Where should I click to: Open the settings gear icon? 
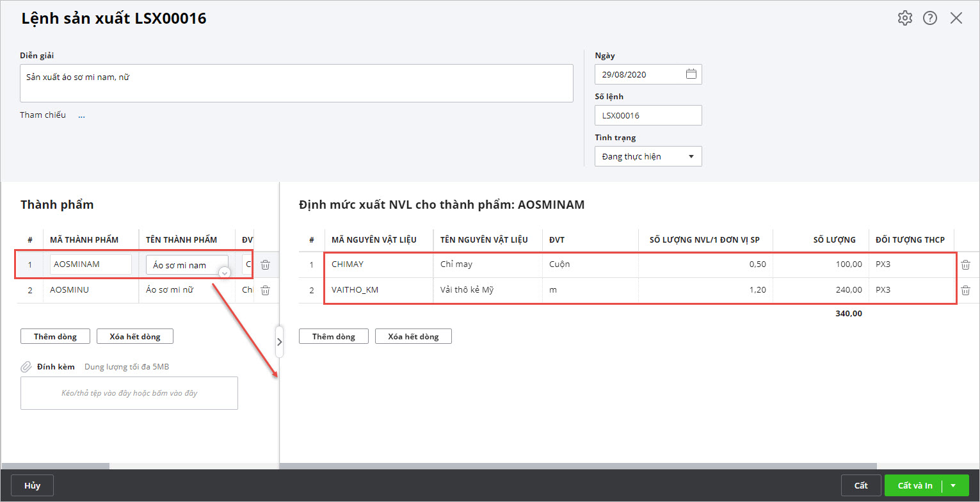coord(904,18)
